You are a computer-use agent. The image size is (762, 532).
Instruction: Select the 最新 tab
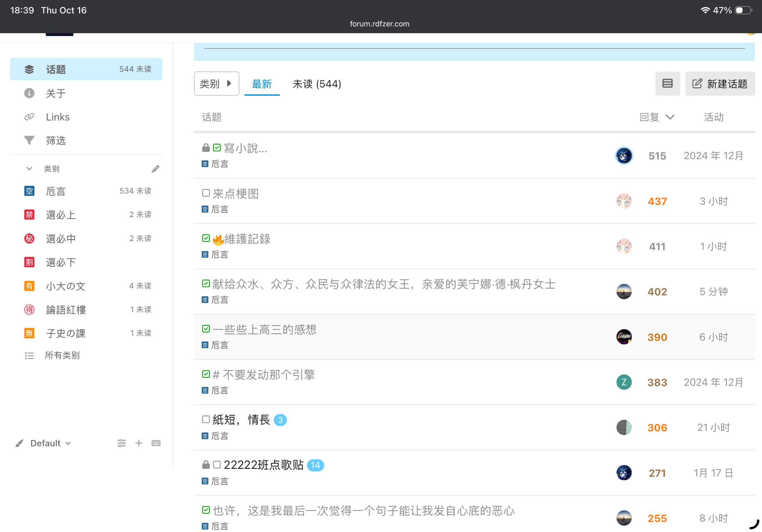[x=262, y=84]
